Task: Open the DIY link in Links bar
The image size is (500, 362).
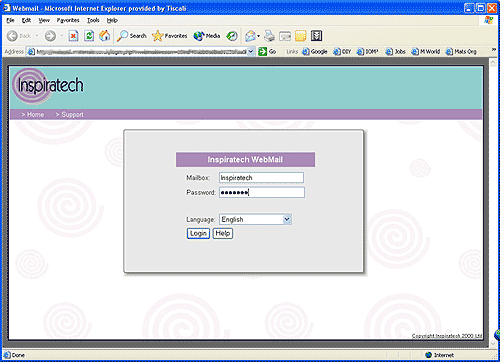Action: [x=342, y=52]
